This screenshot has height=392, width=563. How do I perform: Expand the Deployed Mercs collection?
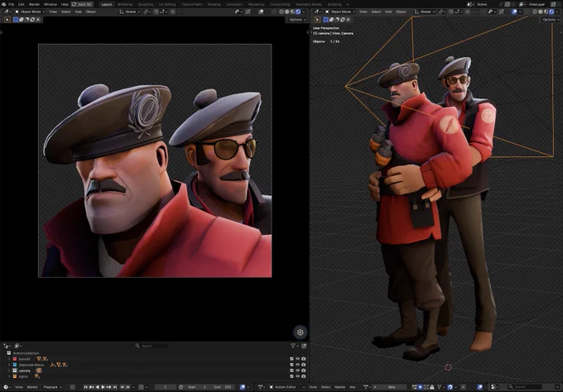tap(9, 365)
